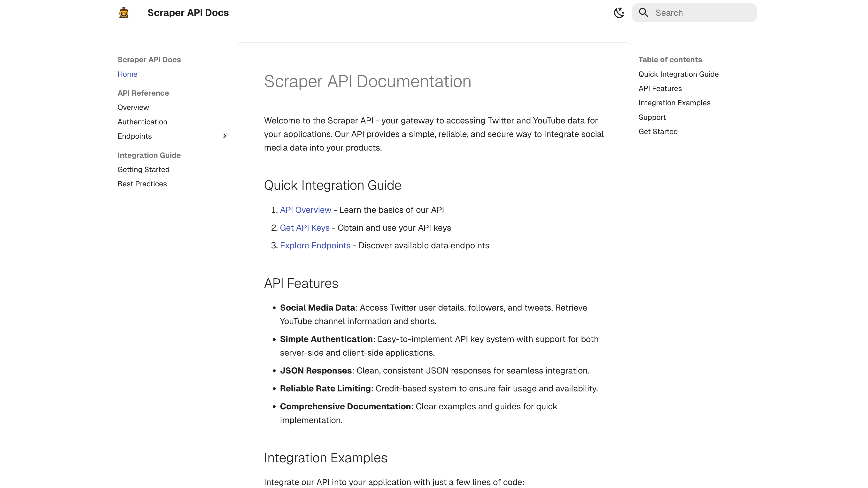Screen dimensions: 868x488
Task: Click the search magnifier icon
Action: (643, 13)
